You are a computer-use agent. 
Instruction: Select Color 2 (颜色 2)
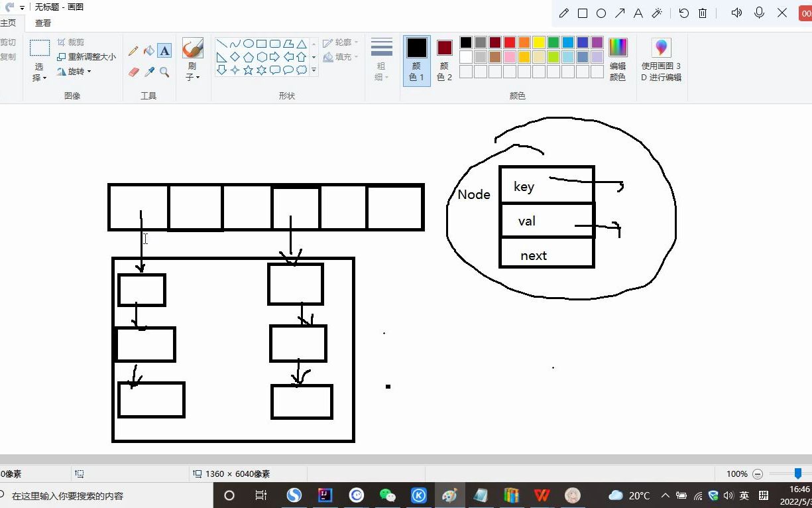pos(445,60)
